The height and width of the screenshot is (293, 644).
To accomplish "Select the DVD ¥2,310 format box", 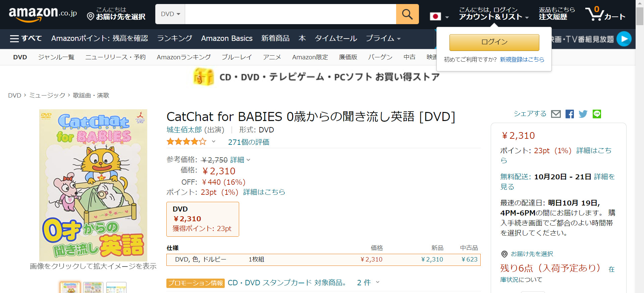I will [203, 219].
